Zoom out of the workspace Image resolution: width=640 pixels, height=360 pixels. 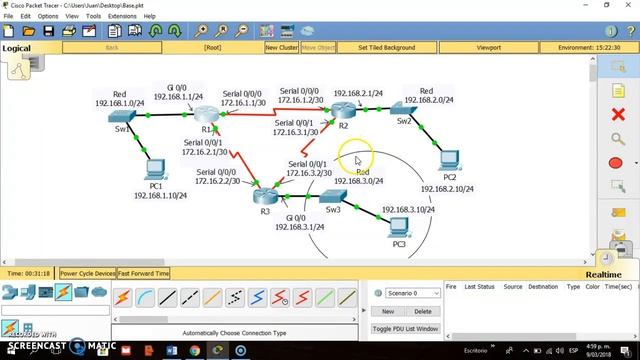point(242,31)
